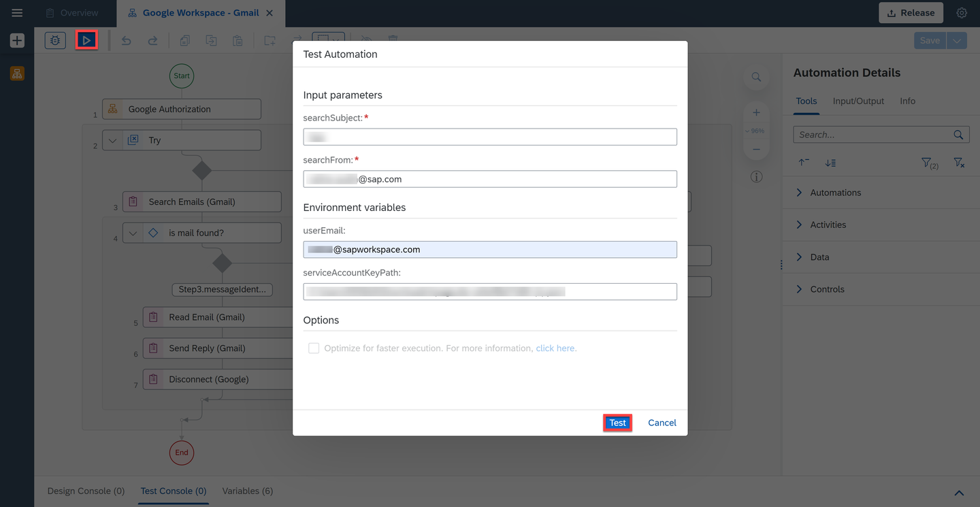Click the plus create button in left sidebar
The image size is (980, 507).
(17, 41)
